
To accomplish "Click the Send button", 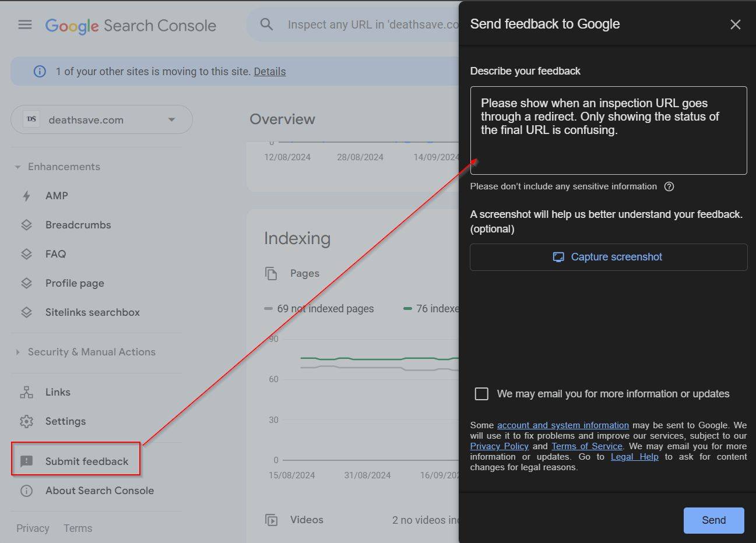I will 713,520.
